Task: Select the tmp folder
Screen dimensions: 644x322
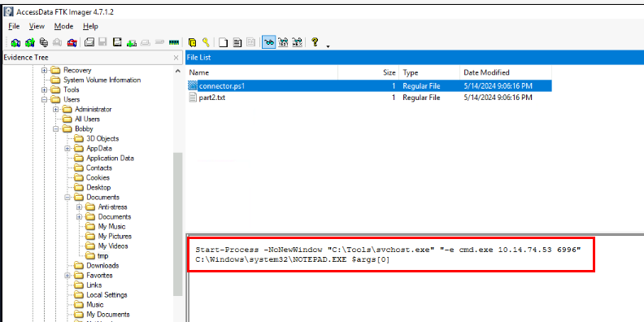Action: pos(103,256)
